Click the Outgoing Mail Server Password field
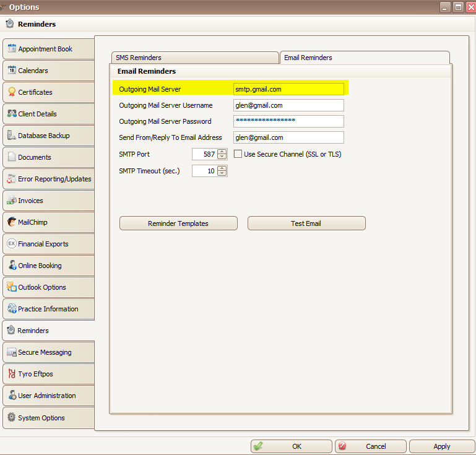The width and height of the screenshot is (476, 455). pyautogui.click(x=288, y=121)
